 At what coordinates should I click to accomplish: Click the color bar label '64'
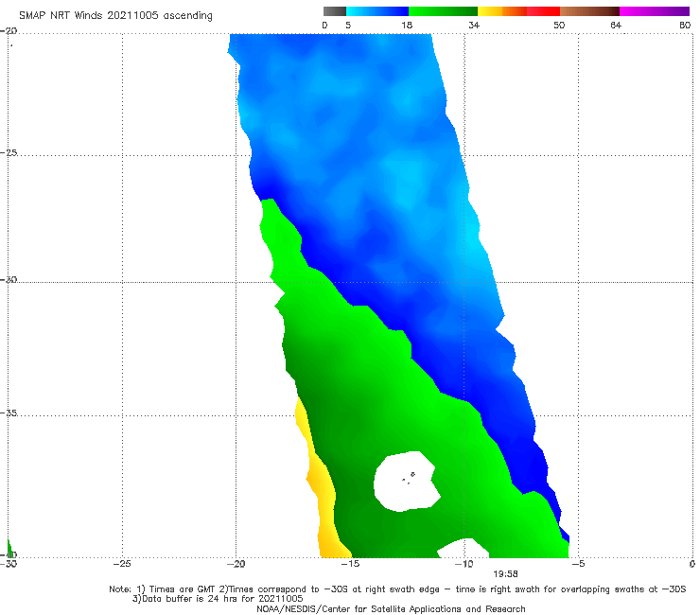[x=616, y=25]
